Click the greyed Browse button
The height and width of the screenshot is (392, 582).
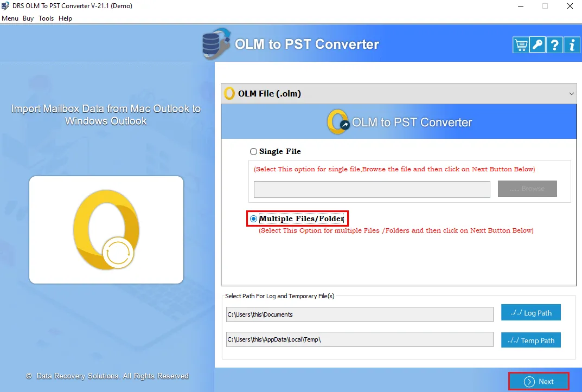pyautogui.click(x=527, y=188)
